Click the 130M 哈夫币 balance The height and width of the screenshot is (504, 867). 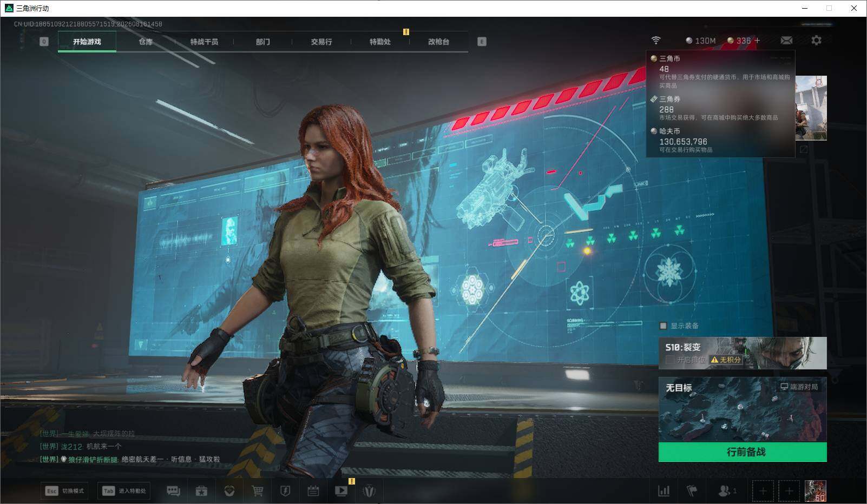click(x=701, y=41)
